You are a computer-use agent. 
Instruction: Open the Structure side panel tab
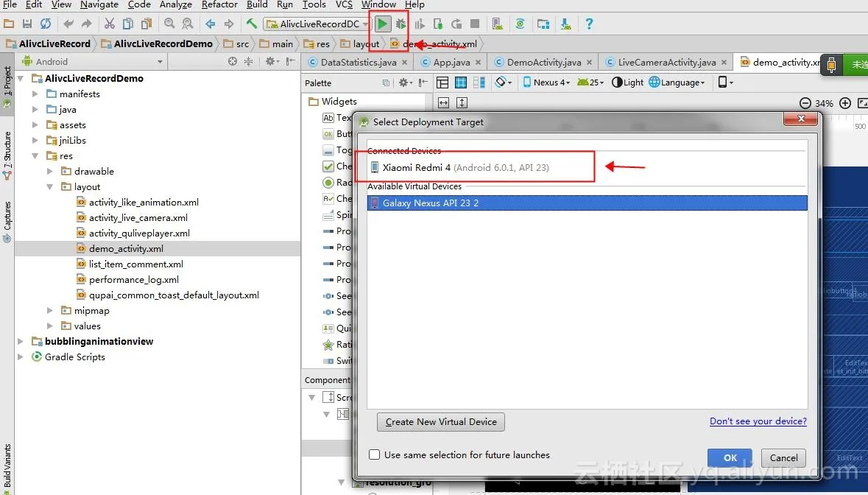(x=7, y=156)
